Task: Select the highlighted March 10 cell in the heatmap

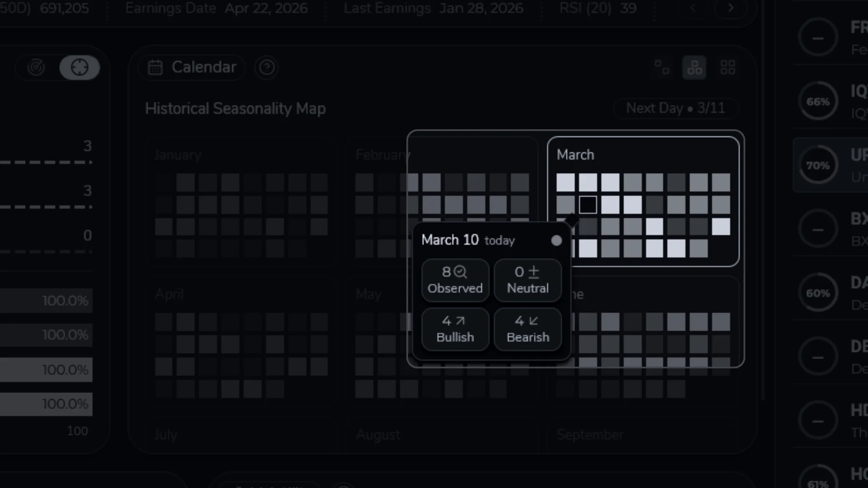Action: tap(588, 204)
